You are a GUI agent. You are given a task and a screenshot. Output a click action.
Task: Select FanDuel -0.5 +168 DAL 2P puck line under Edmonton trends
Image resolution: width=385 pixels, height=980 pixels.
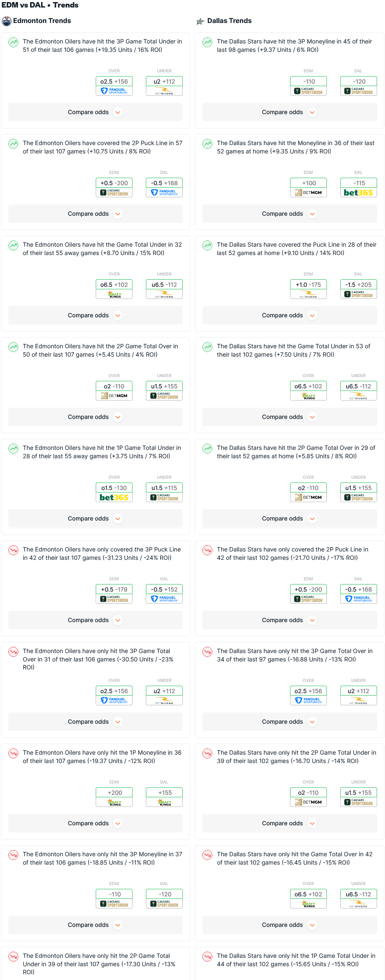[164, 188]
